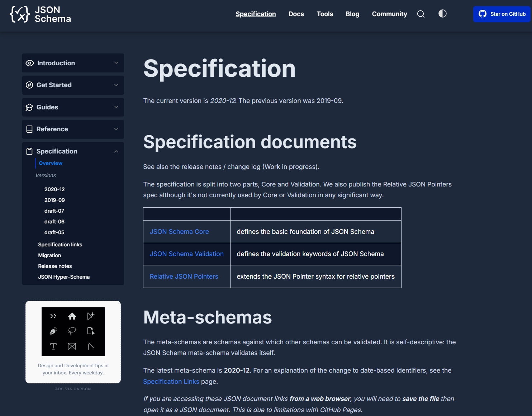Screen dimensions: 532x416
Task: Expand the Get Started section chevron
Action: click(116, 85)
